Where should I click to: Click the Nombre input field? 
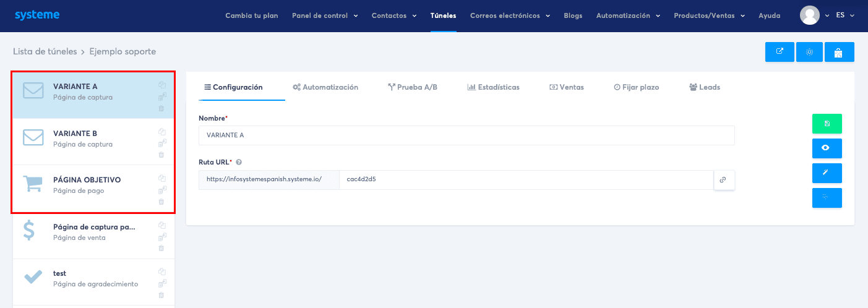point(466,135)
